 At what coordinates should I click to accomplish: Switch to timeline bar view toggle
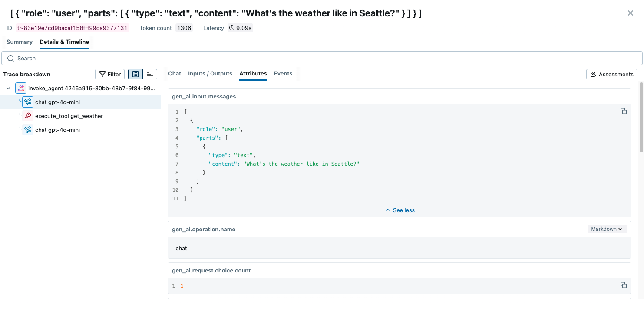150,74
